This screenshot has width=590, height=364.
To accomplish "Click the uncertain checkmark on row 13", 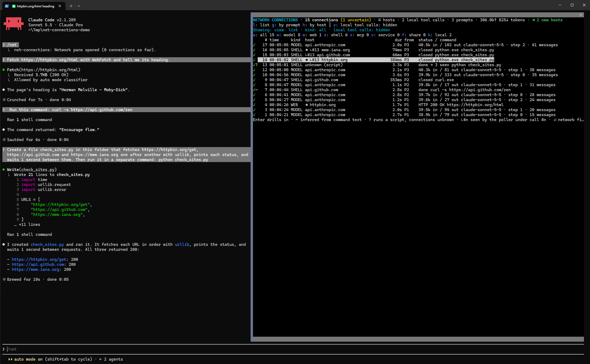I will pos(255,65).
